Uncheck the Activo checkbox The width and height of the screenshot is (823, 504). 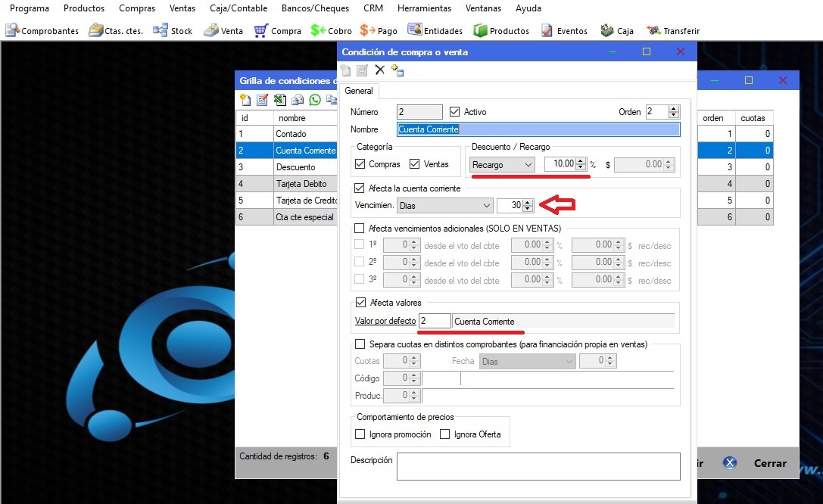point(455,112)
